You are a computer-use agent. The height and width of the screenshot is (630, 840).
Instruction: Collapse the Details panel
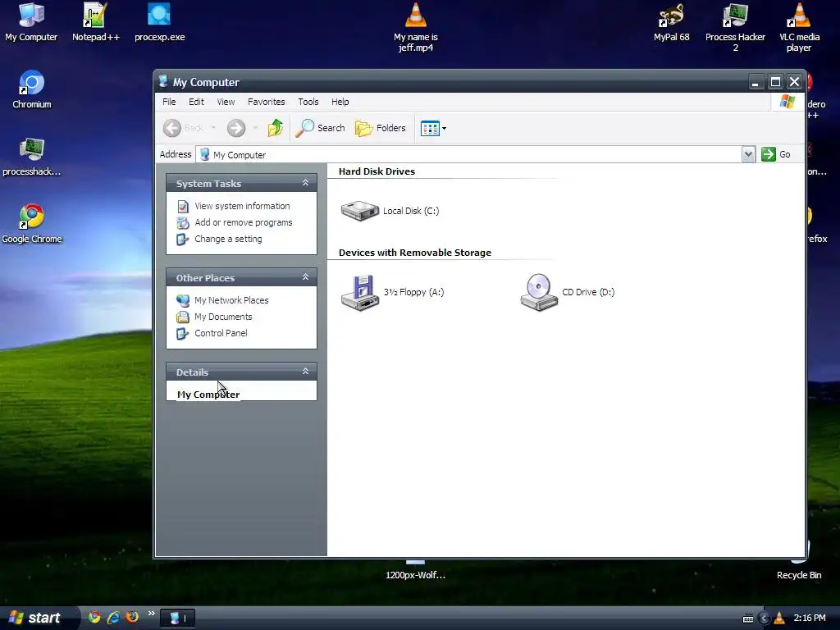pyautogui.click(x=305, y=372)
